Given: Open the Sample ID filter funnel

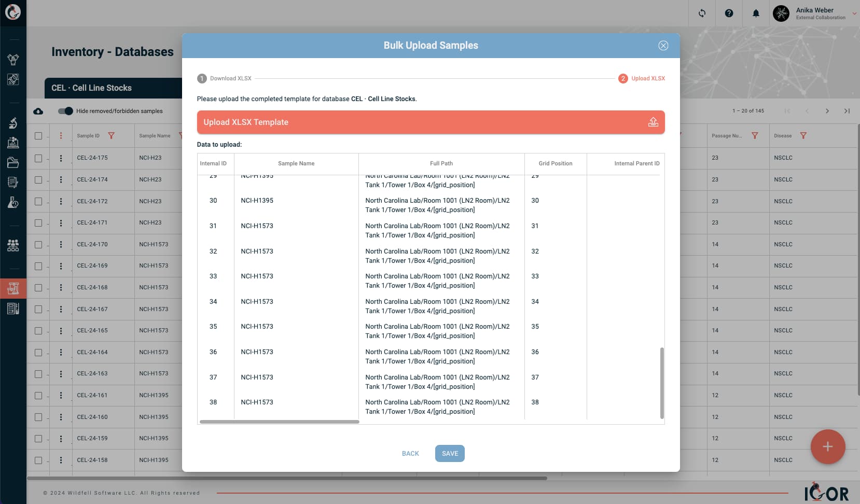Looking at the screenshot, I should coord(112,135).
